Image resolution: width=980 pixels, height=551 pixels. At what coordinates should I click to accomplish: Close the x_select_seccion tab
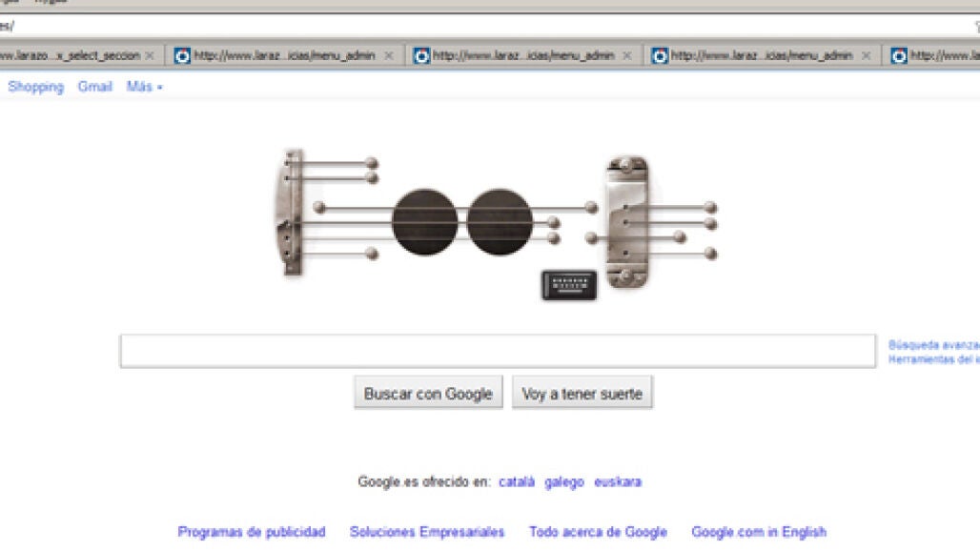(150, 55)
